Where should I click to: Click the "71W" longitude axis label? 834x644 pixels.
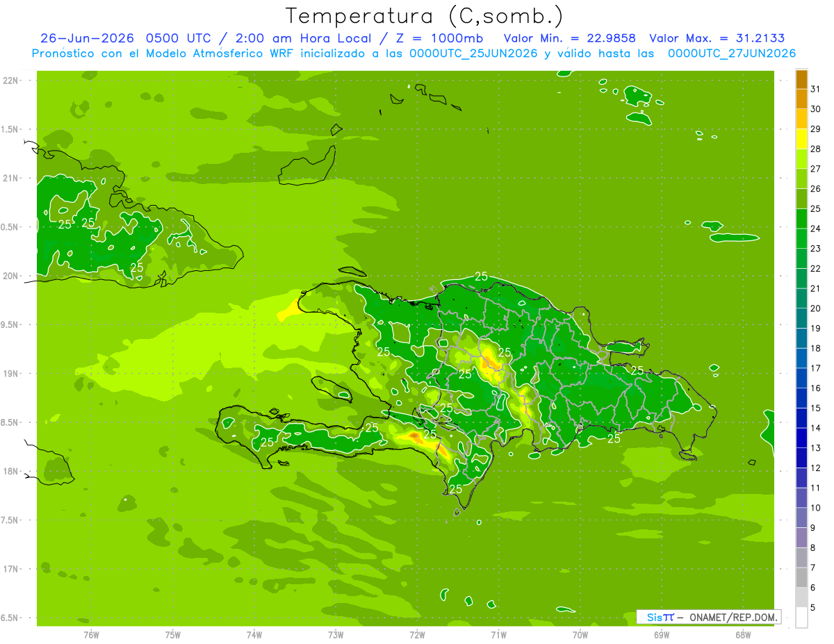[x=498, y=634]
